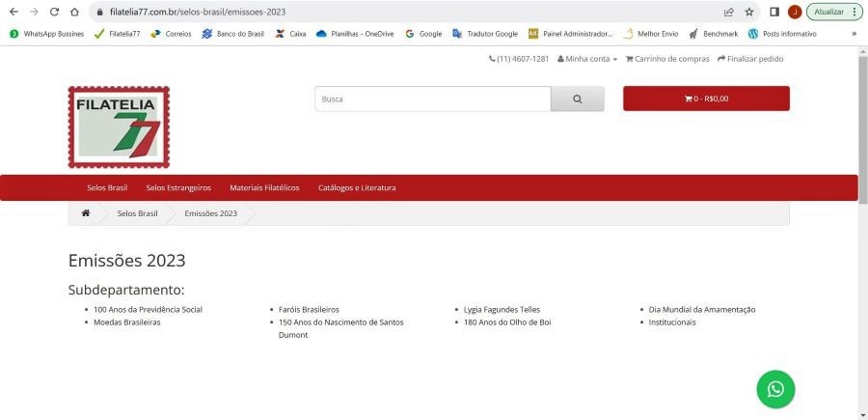Reload the page with refresh icon
The height and width of the screenshot is (420, 868).
54,12
